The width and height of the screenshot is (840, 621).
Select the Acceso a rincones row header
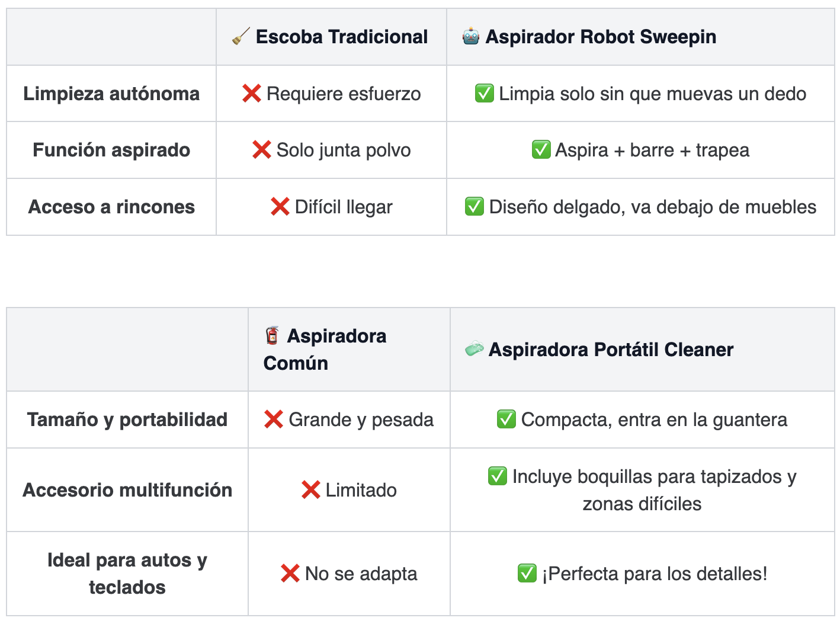coord(111,207)
